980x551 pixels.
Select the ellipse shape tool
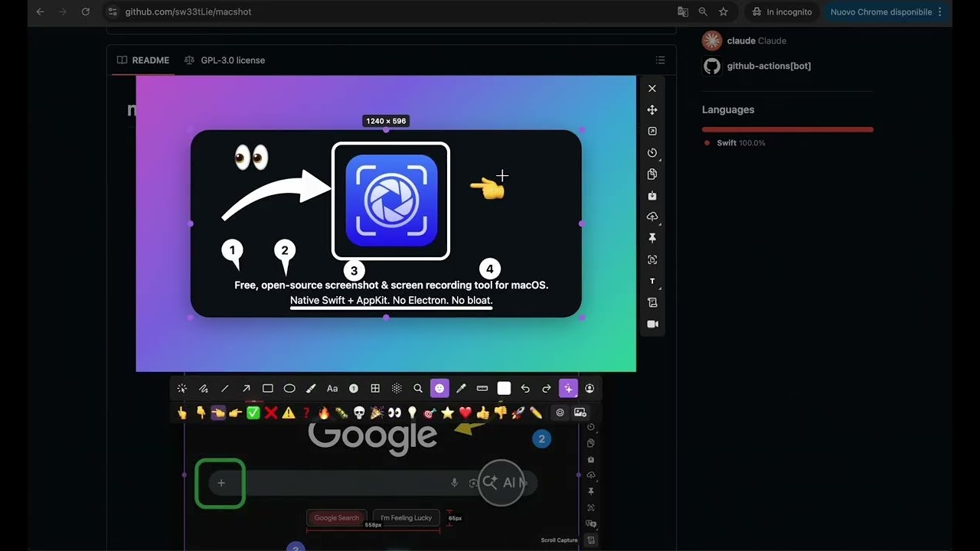289,388
